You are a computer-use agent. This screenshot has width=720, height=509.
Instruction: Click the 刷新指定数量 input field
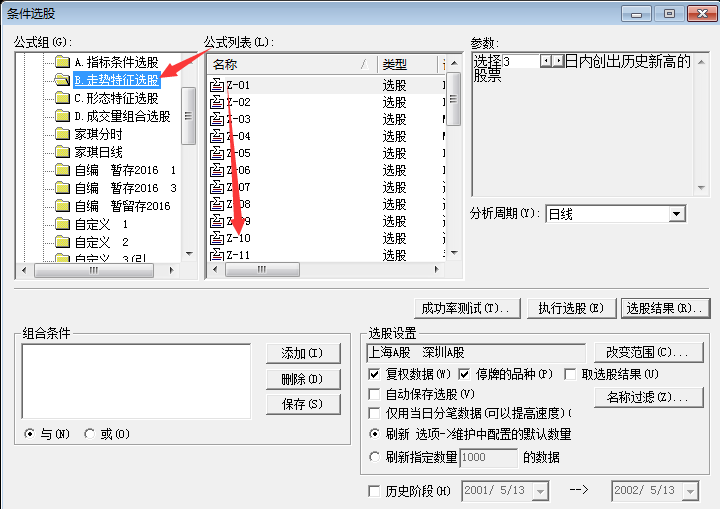coord(487,457)
